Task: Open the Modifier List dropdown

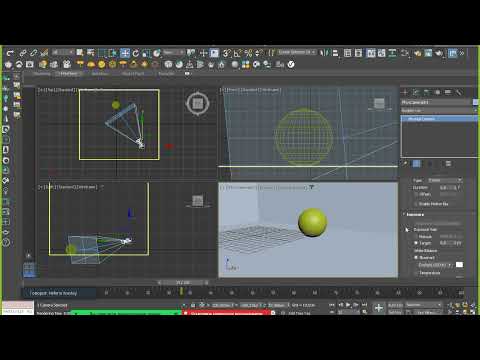Action: click(439, 110)
